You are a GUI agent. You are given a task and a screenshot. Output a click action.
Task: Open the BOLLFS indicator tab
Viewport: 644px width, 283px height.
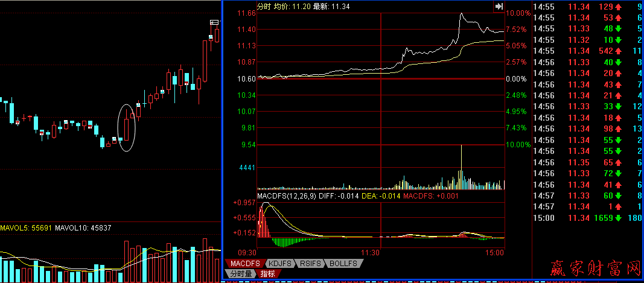[343, 264]
